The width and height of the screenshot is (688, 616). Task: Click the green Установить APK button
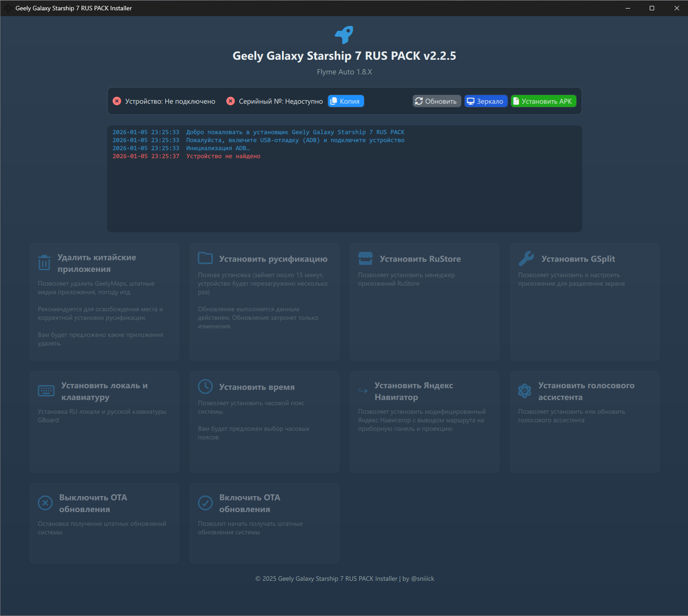coord(543,101)
